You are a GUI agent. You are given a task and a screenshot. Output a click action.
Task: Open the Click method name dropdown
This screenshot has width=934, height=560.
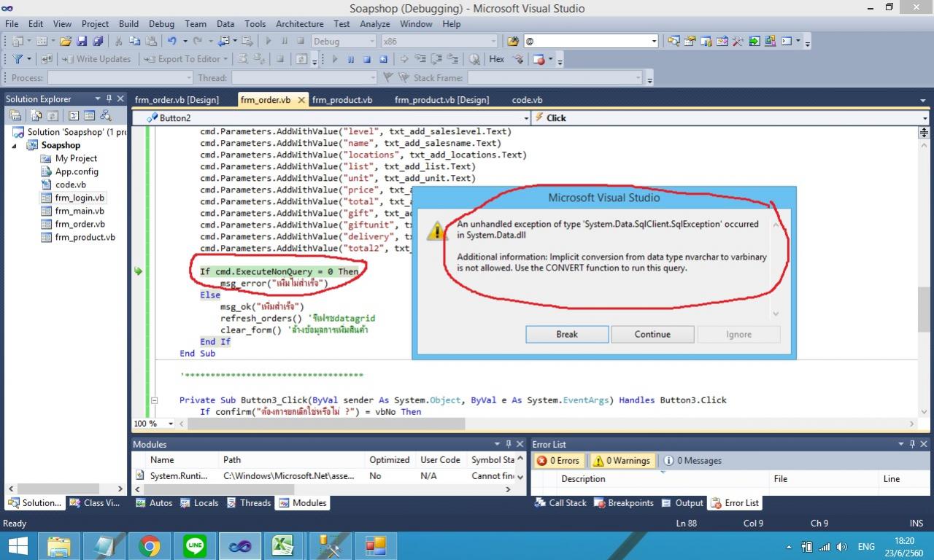coord(925,118)
